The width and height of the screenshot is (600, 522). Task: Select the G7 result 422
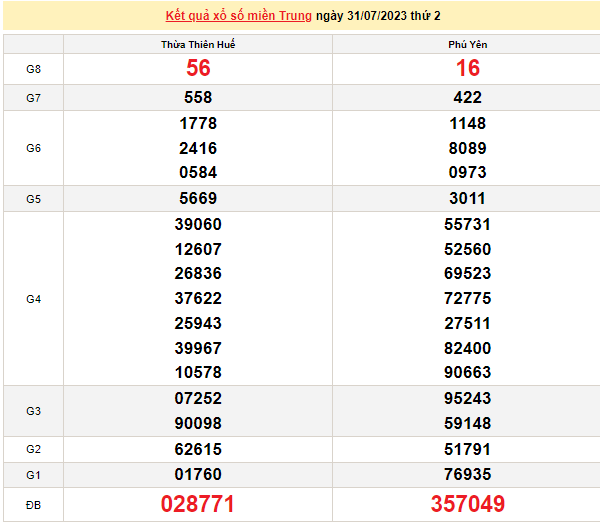[x=467, y=98]
